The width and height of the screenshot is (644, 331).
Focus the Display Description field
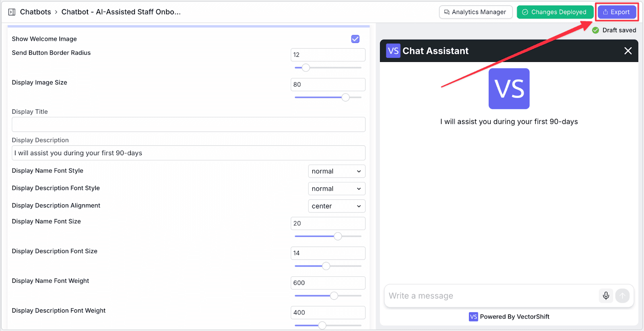click(x=188, y=153)
